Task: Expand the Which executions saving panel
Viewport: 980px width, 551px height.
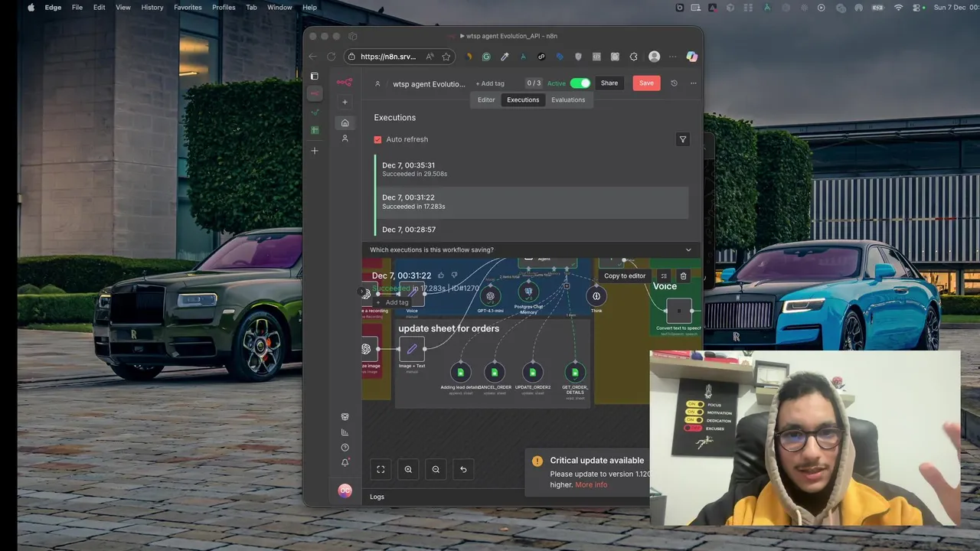Action: tap(531, 249)
